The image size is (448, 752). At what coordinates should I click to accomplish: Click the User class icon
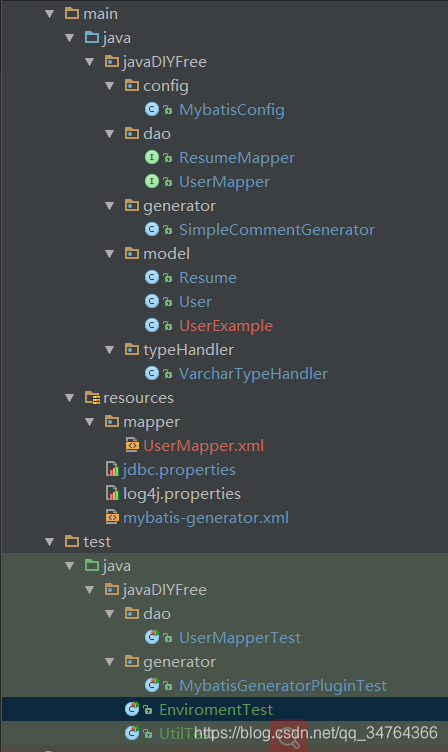(x=152, y=301)
